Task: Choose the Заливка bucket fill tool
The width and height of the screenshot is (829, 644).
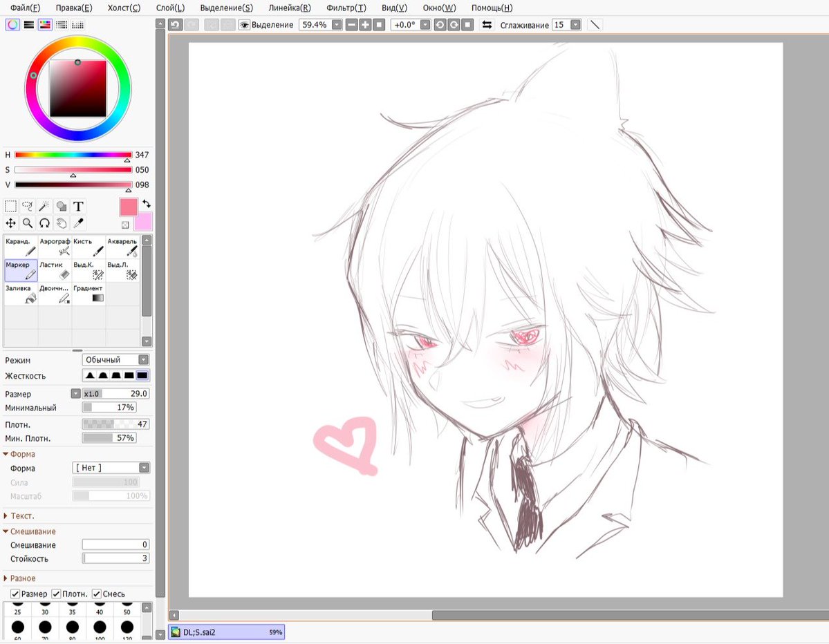Action: pos(21,294)
